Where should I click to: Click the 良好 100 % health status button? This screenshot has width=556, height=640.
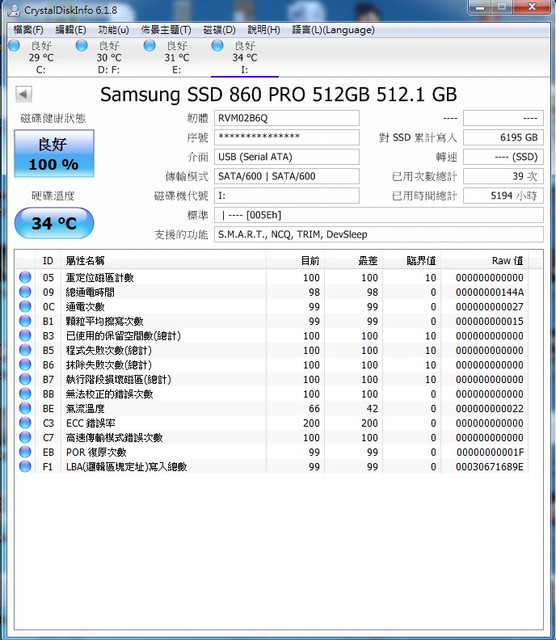tap(54, 154)
